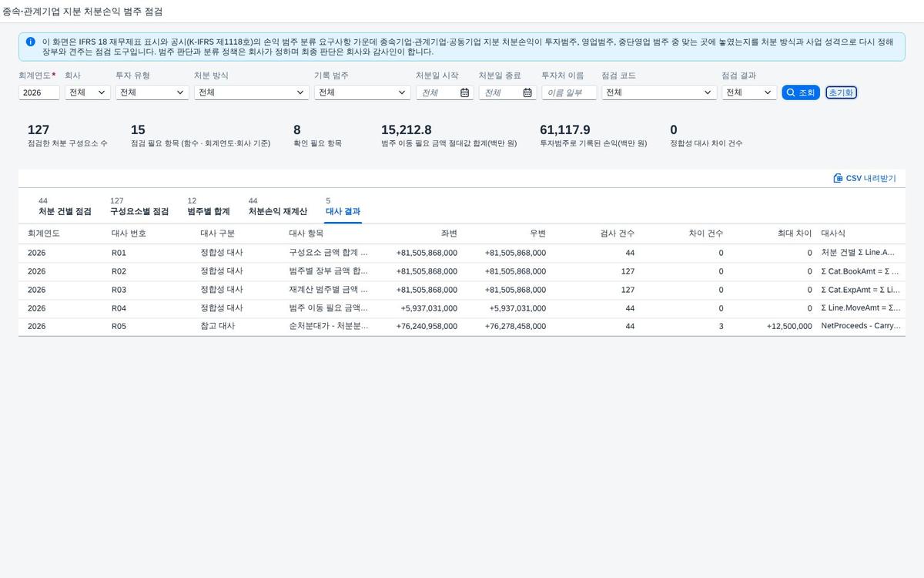Click the NetProceeds - Carry... formula cell
The image size is (924, 578).
860,327
